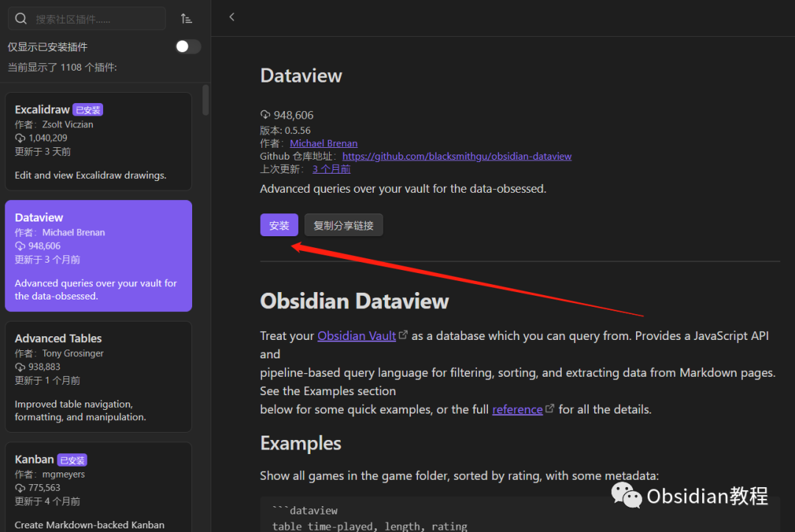This screenshot has height=532, width=795.
Task: Click author text 'Zsolt Viczian'
Action: pos(68,124)
